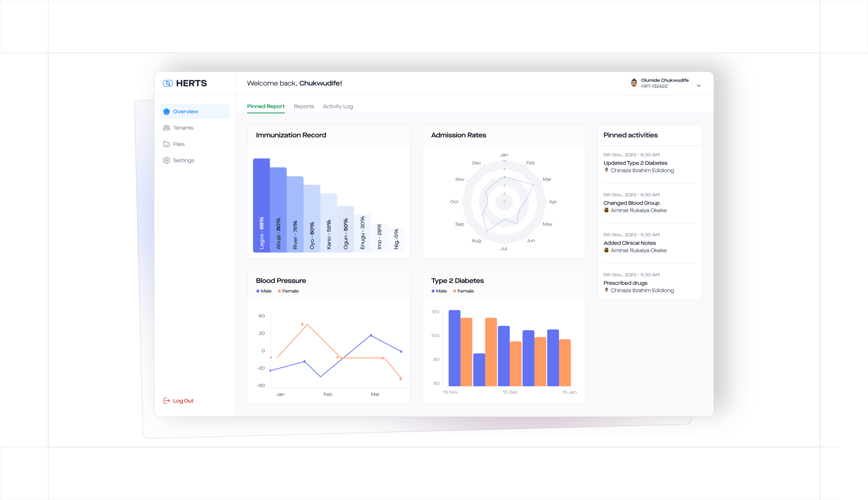Toggle Female legend in Blood Pressure chart
868x500 pixels.
[x=288, y=291]
